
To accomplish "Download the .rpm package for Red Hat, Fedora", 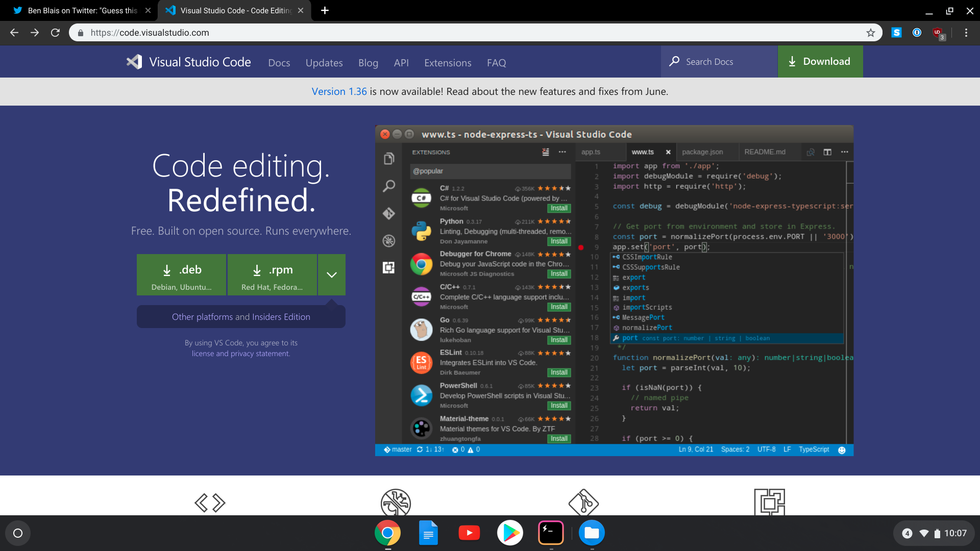I will (272, 274).
